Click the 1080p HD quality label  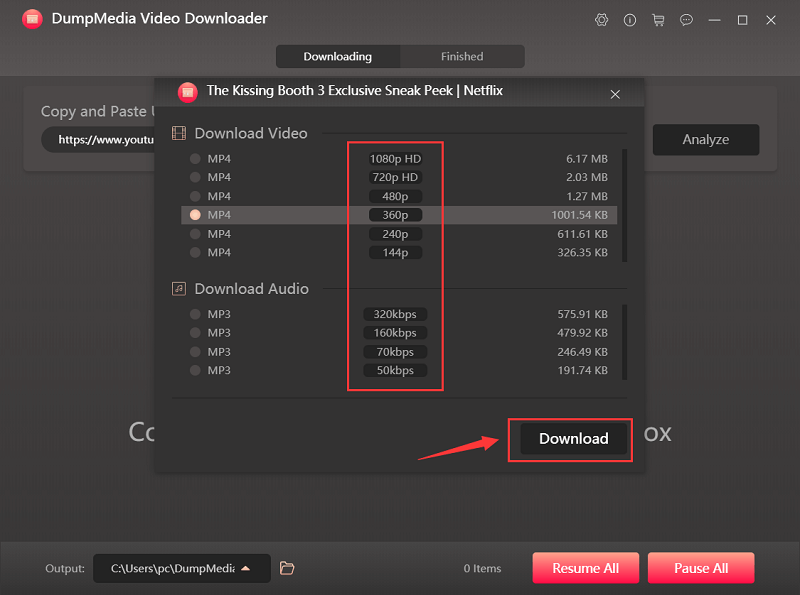point(395,159)
